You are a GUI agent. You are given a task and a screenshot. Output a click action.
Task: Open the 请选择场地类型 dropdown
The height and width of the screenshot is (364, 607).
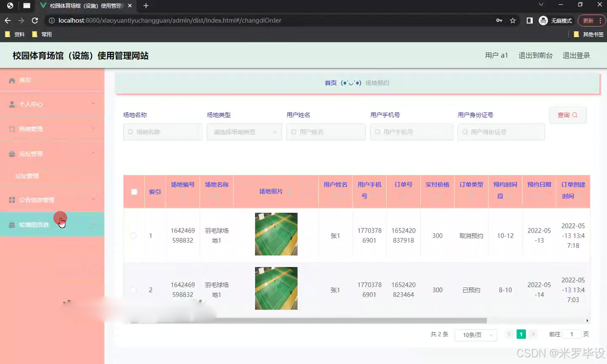coord(244,132)
